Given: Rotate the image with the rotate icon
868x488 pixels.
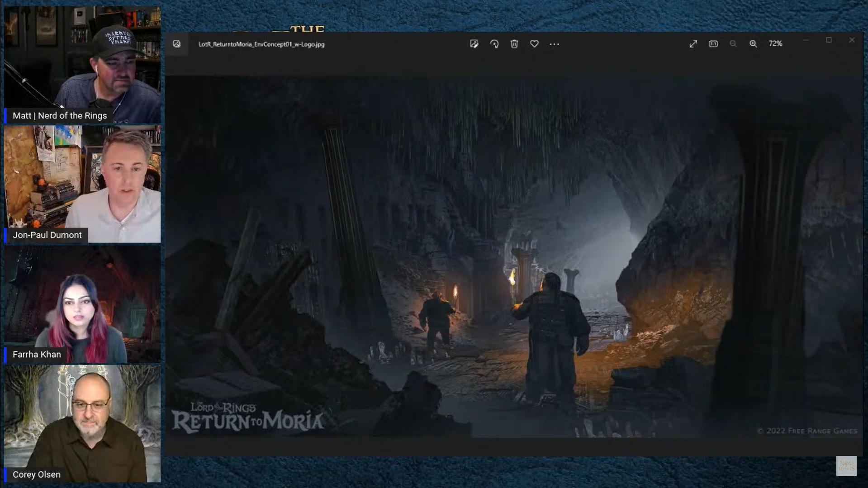Looking at the screenshot, I should point(494,44).
